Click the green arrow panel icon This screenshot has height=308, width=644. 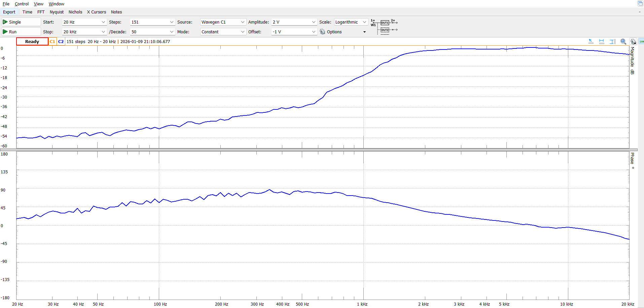tap(641, 41)
